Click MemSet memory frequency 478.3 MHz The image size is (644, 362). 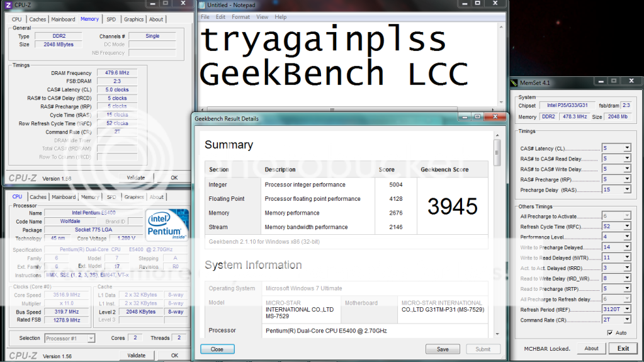pyautogui.click(x=575, y=116)
